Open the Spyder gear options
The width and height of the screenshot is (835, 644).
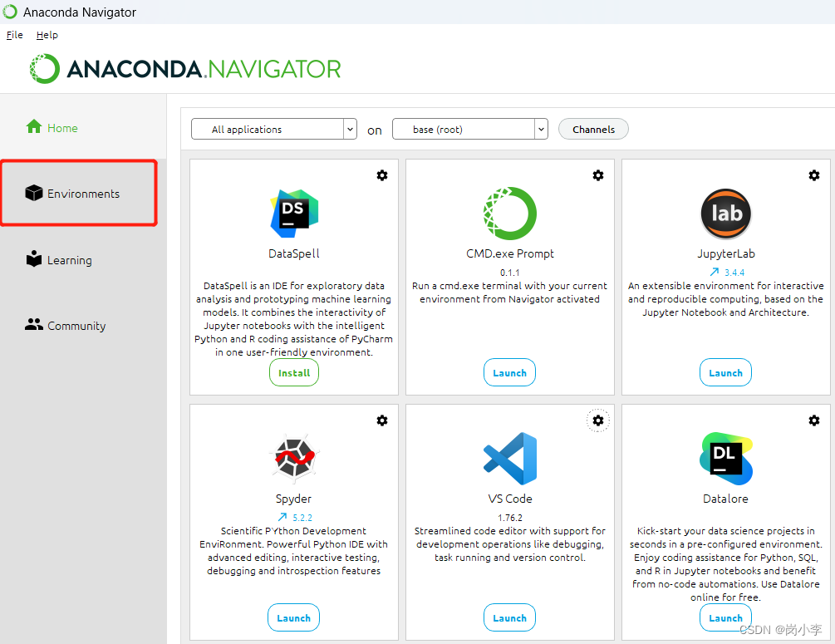382,420
